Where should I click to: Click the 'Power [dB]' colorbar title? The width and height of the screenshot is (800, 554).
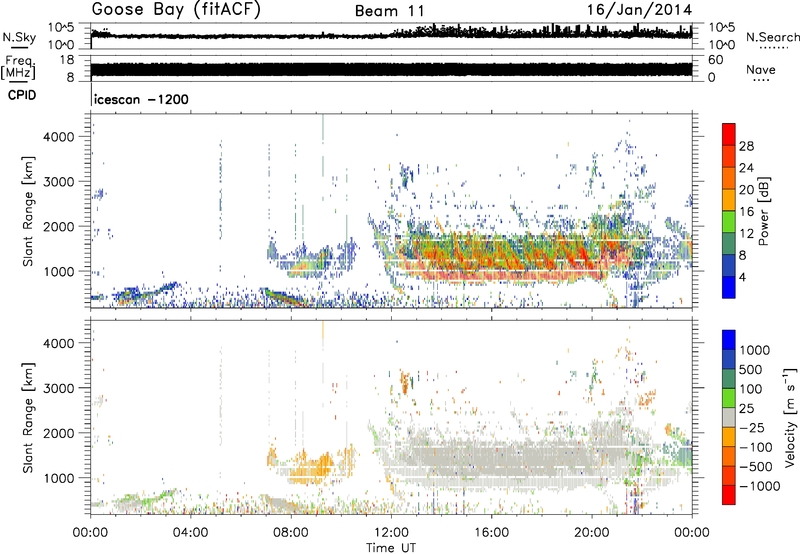click(763, 211)
